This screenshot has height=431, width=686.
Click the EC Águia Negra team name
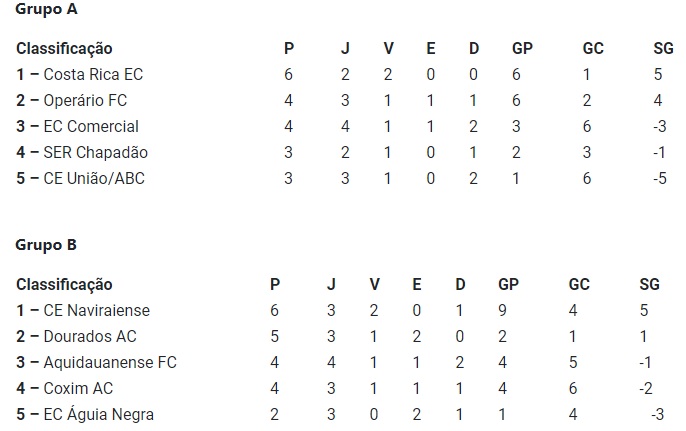pyautogui.click(x=98, y=414)
